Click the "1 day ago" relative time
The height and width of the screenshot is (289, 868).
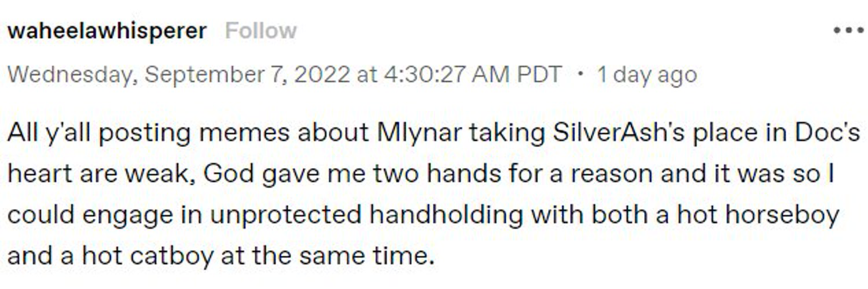(x=646, y=75)
